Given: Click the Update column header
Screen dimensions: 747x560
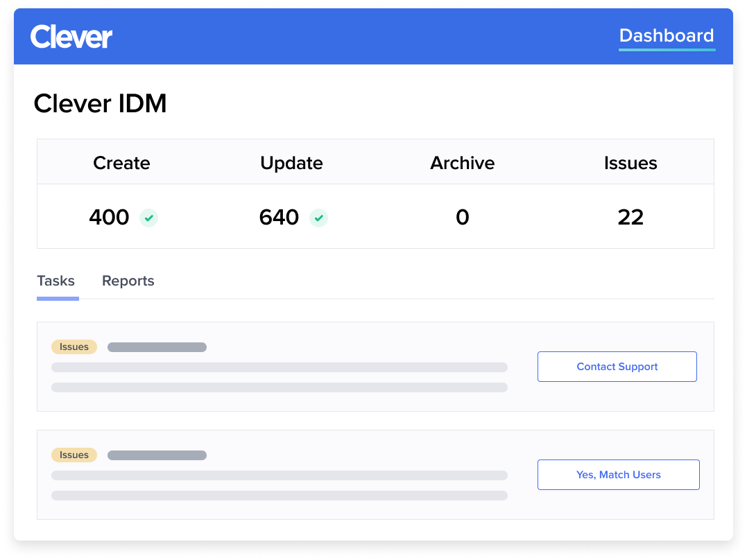Looking at the screenshot, I should pos(291,163).
